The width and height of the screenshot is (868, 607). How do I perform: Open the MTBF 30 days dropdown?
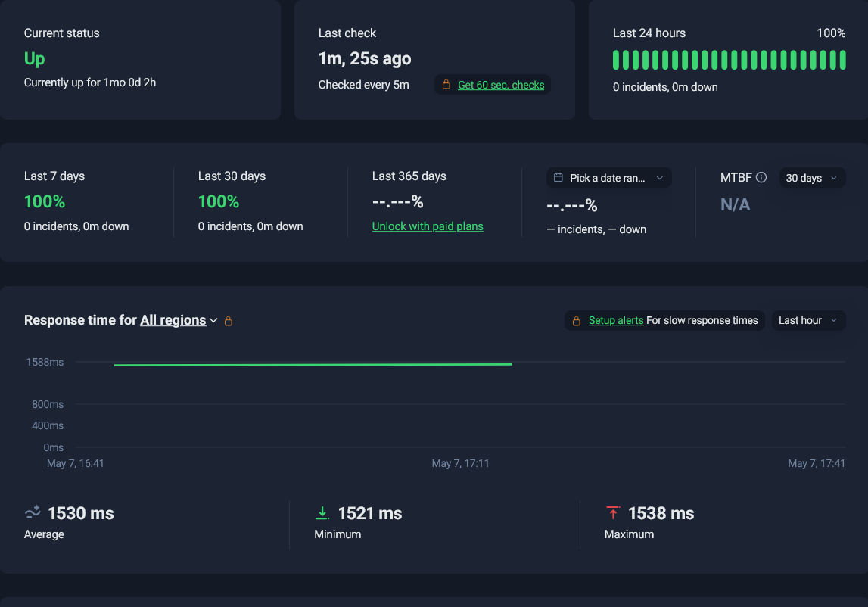812,178
